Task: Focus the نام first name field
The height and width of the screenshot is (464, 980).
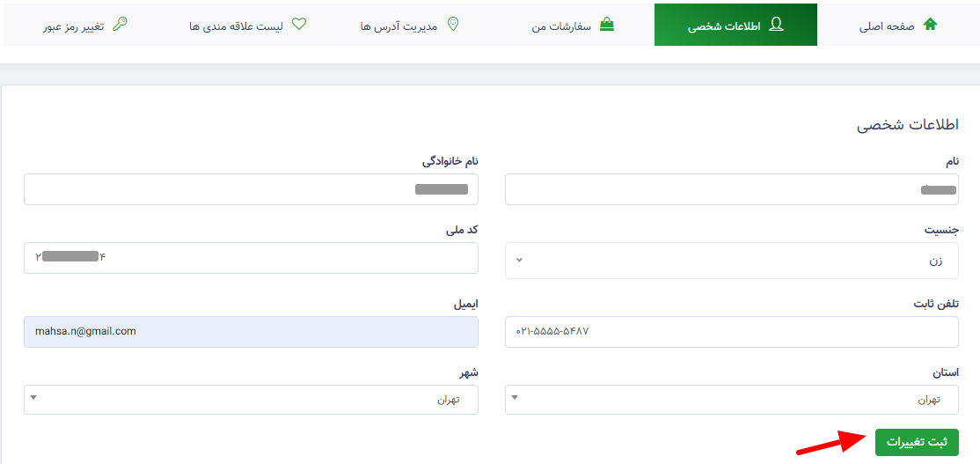Action: click(x=732, y=188)
